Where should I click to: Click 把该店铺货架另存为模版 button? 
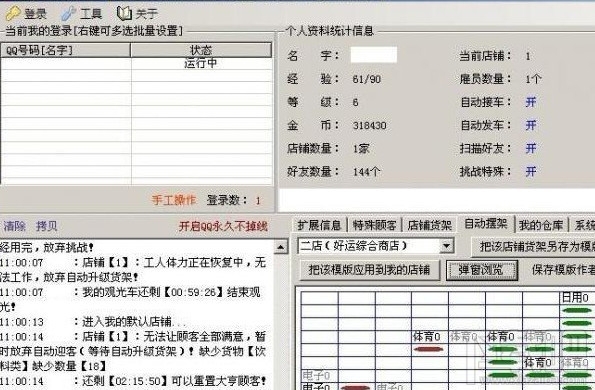(533, 247)
